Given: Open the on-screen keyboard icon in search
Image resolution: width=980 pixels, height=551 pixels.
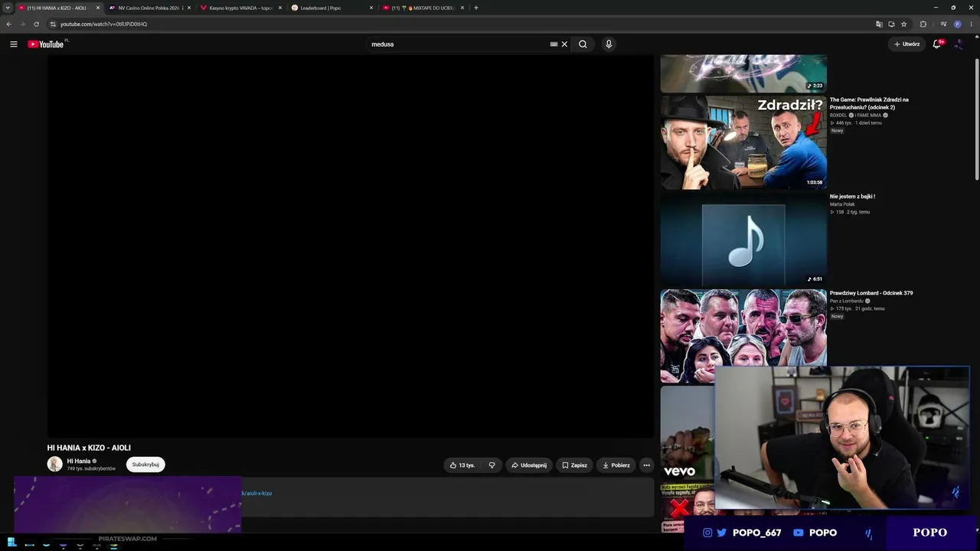Looking at the screenshot, I should [x=554, y=44].
